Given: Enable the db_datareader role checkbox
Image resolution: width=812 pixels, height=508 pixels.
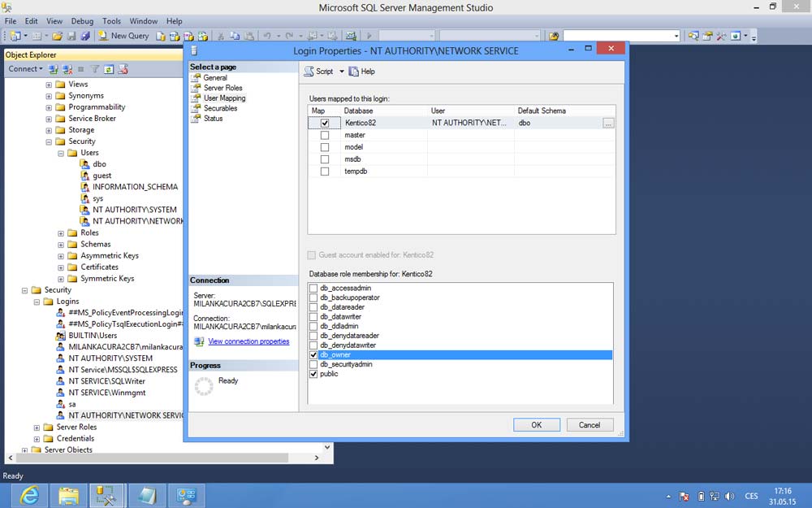Looking at the screenshot, I should tap(313, 307).
